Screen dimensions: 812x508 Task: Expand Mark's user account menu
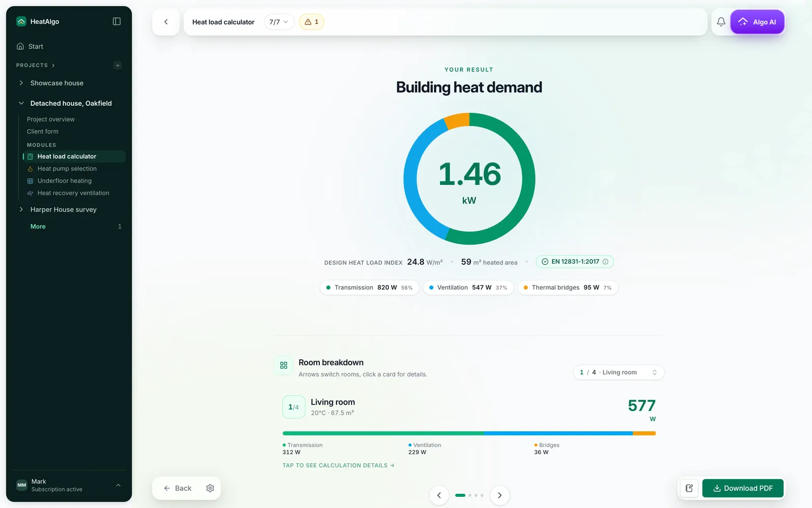click(118, 485)
